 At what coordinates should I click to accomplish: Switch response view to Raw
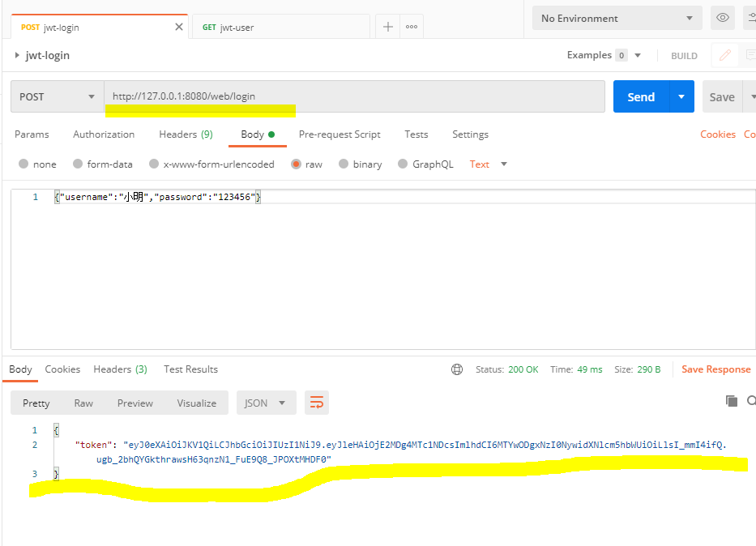(x=83, y=403)
